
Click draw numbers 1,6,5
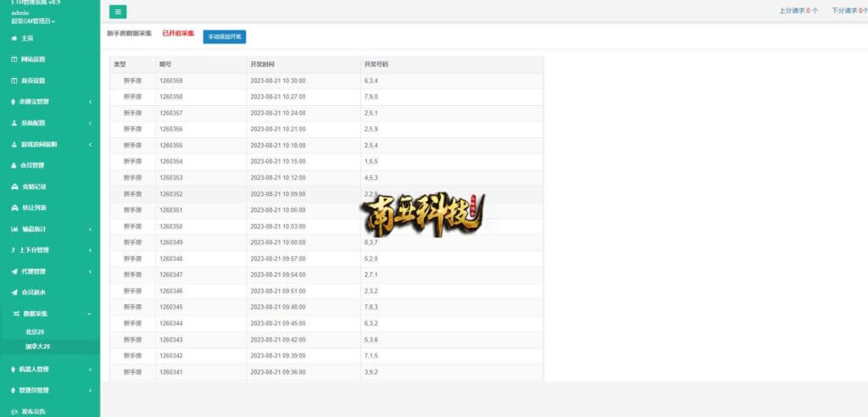(x=371, y=162)
